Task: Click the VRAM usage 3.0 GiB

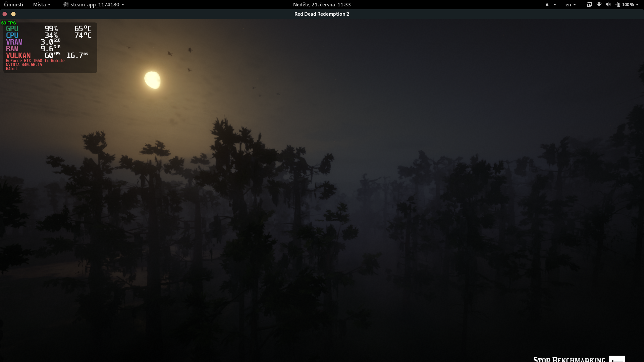Action: [51, 42]
